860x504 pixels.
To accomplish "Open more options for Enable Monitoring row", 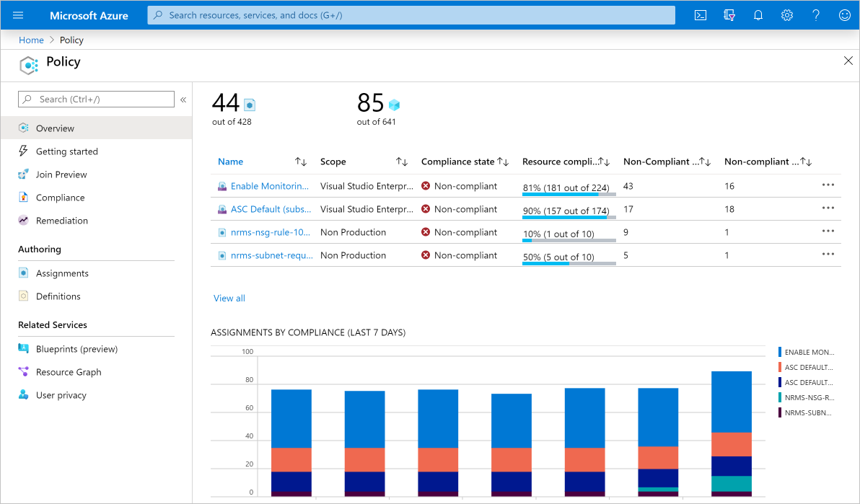I will coord(828,185).
